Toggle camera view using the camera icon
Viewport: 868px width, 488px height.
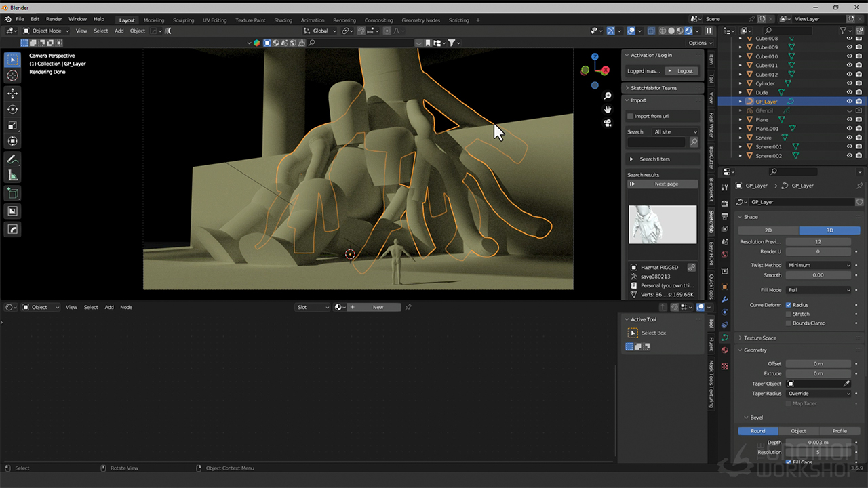608,123
